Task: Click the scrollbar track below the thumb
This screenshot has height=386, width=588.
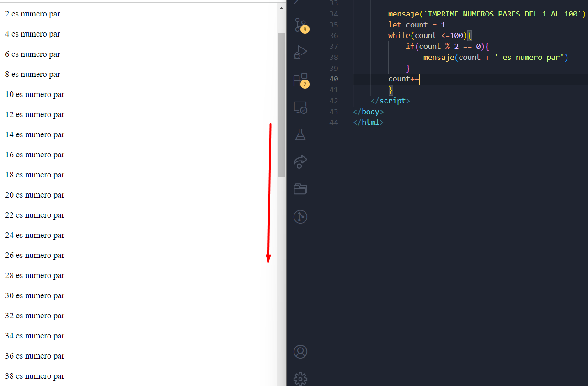Action: pyautogui.click(x=281, y=281)
